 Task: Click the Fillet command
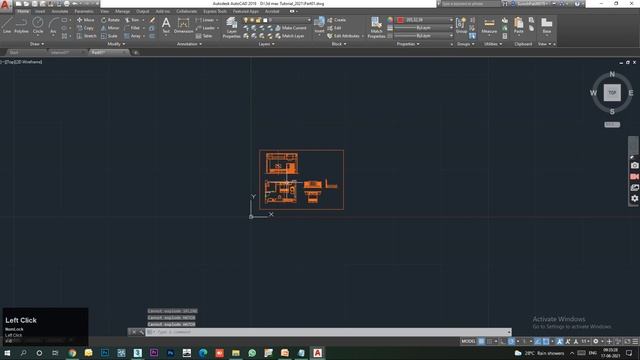(x=132, y=28)
